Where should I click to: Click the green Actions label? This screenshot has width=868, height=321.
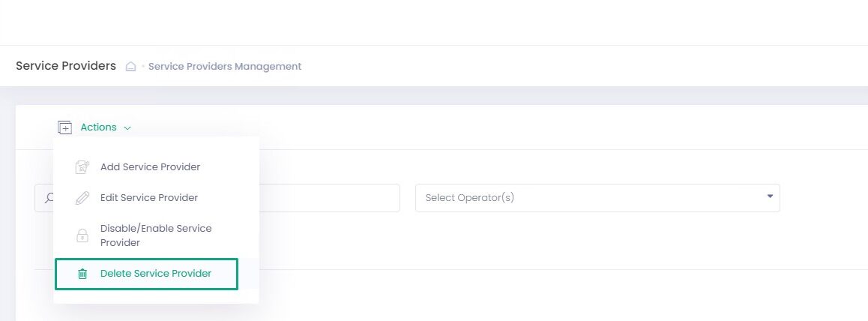(x=98, y=127)
